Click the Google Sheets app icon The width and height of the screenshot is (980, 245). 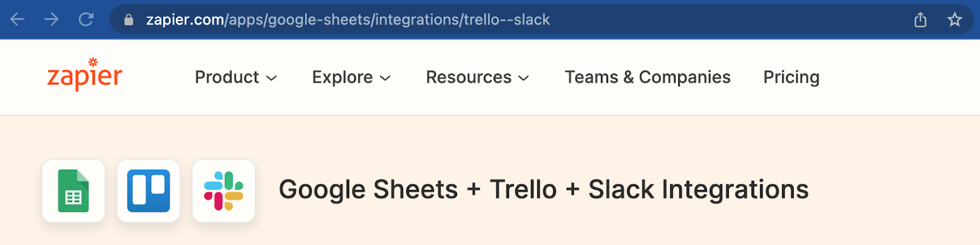coord(73,191)
